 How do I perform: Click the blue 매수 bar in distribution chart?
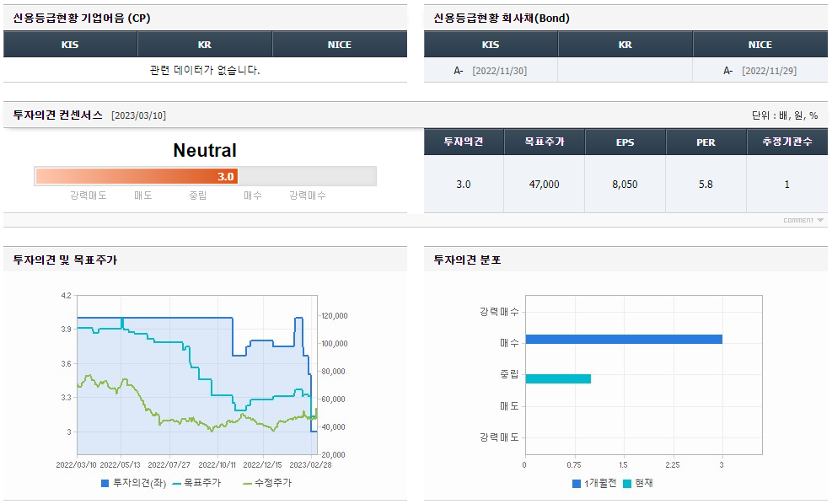pyautogui.click(x=624, y=339)
